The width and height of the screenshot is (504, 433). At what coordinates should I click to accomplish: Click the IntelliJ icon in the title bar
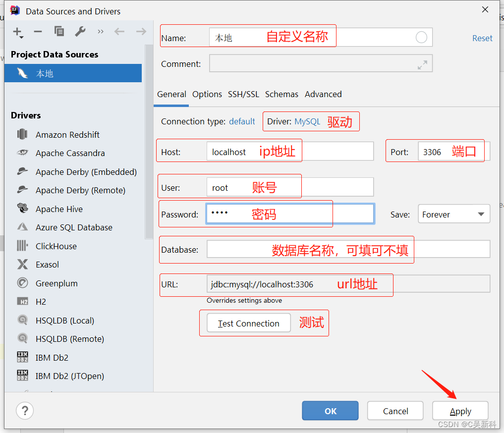coord(15,10)
